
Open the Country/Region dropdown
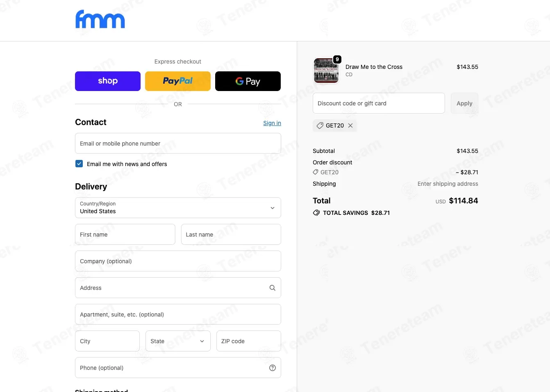click(178, 208)
